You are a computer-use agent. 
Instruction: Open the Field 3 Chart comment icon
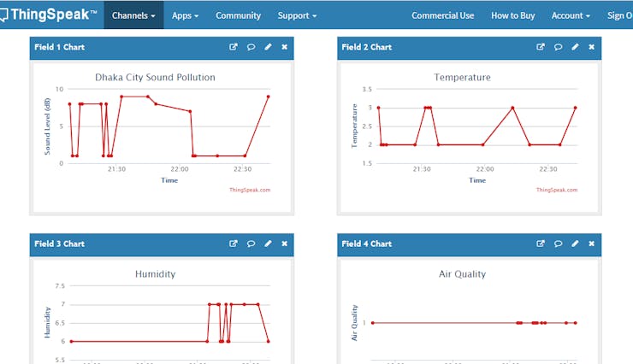coord(251,244)
